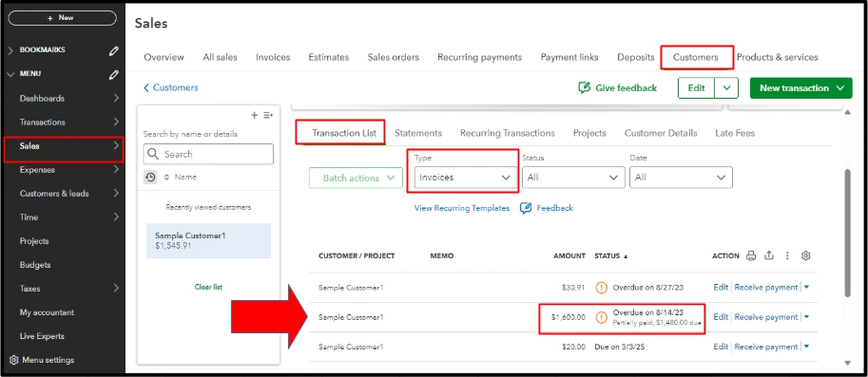Open action dropdown for the $30.91 invoice
The height and width of the screenshot is (377, 868).
click(806, 288)
